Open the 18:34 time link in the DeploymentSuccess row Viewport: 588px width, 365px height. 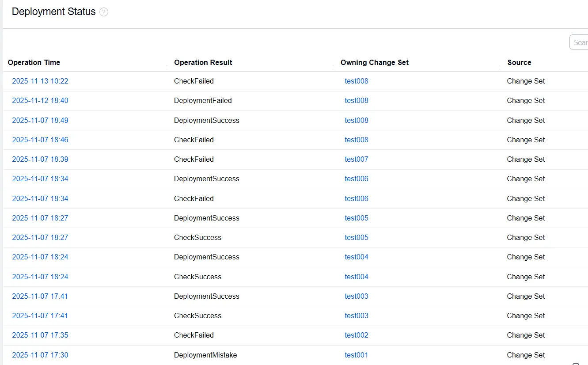pos(40,179)
